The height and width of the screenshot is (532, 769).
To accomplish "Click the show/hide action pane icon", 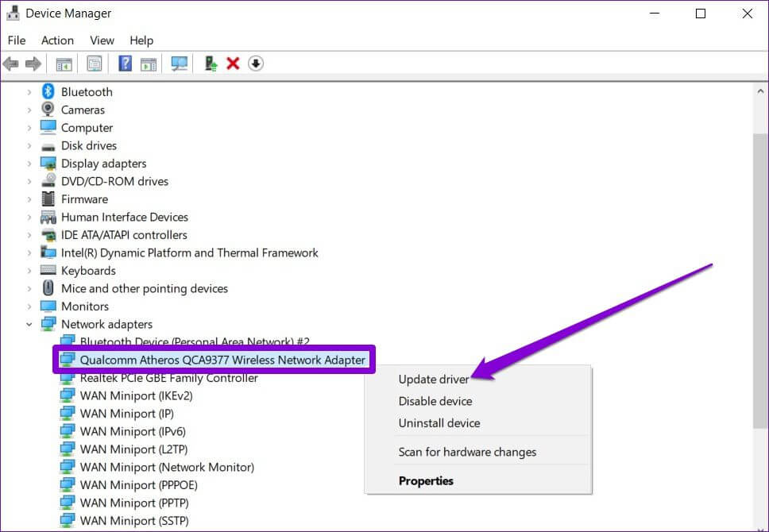I will pos(148,64).
